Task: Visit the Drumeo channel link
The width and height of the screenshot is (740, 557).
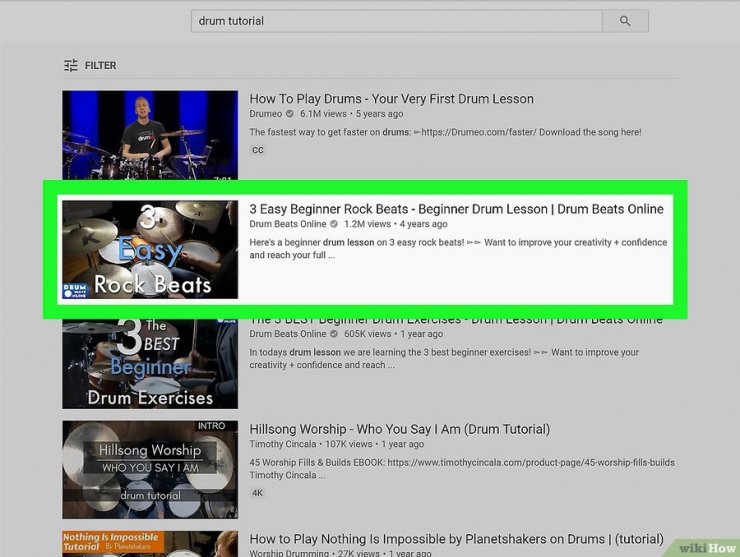Action: [266, 114]
